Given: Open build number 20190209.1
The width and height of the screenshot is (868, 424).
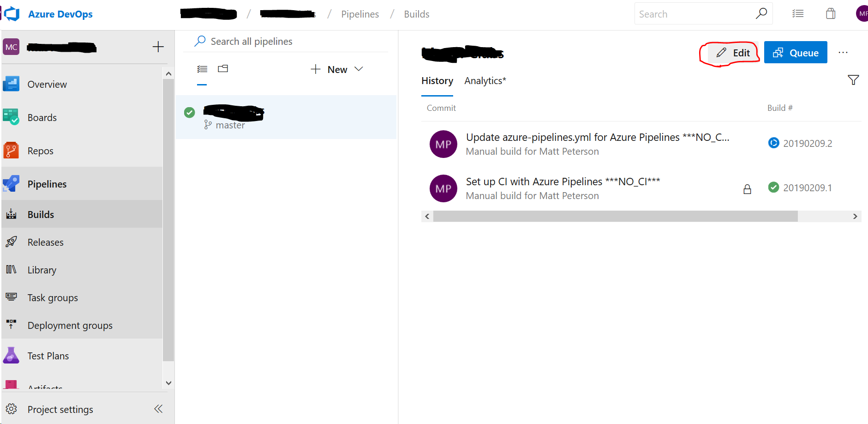Looking at the screenshot, I should [808, 188].
